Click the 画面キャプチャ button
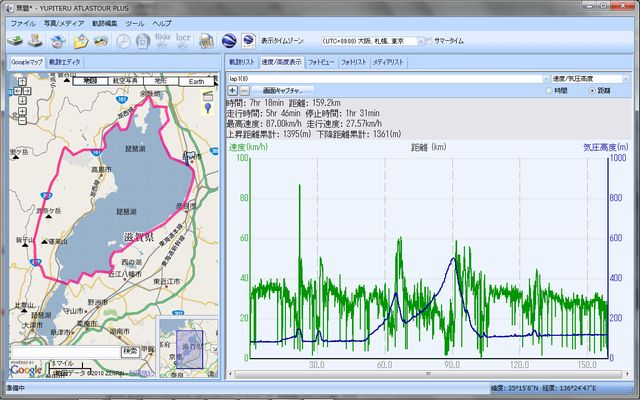640x400 pixels. pos(282,91)
